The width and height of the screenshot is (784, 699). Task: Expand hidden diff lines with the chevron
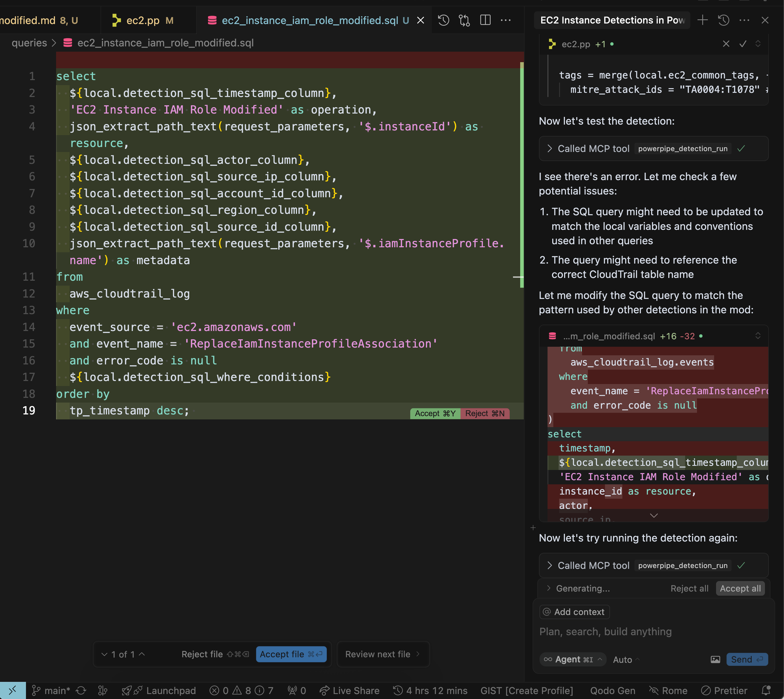pyautogui.click(x=654, y=516)
